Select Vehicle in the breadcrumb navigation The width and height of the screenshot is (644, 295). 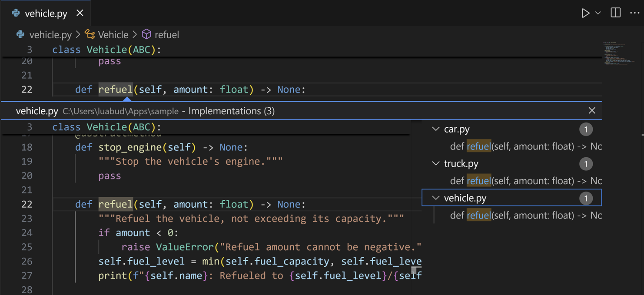coord(113,34)
